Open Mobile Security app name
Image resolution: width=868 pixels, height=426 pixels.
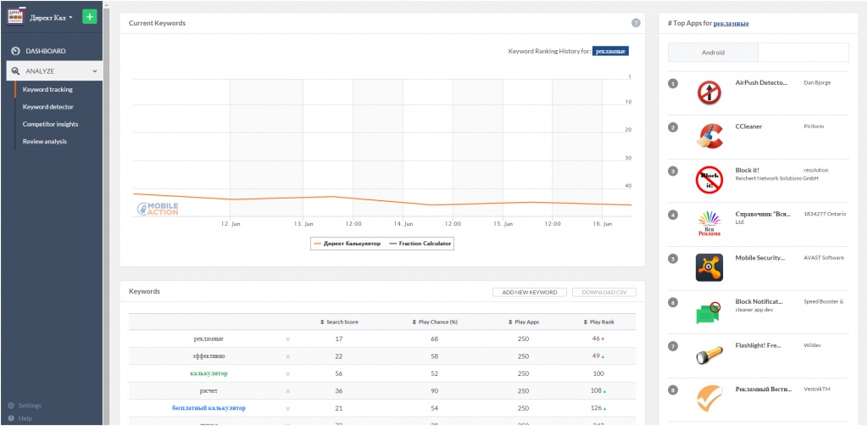(x=760, y=258)
